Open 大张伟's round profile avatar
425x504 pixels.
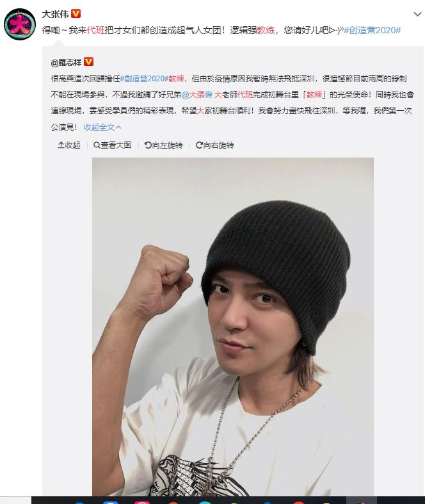click(x=19, y=24)
